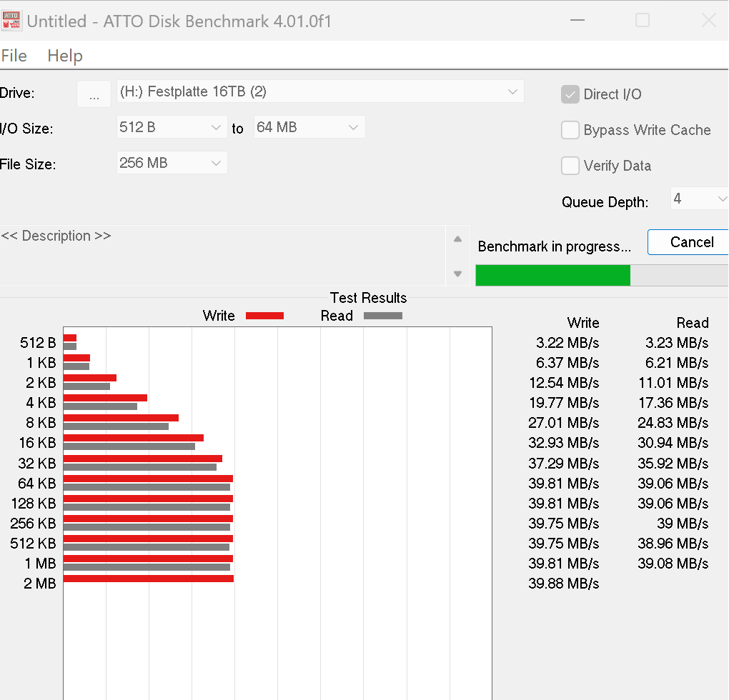Minimize the ATTO Disk Benchmark window

click(577, 20)
